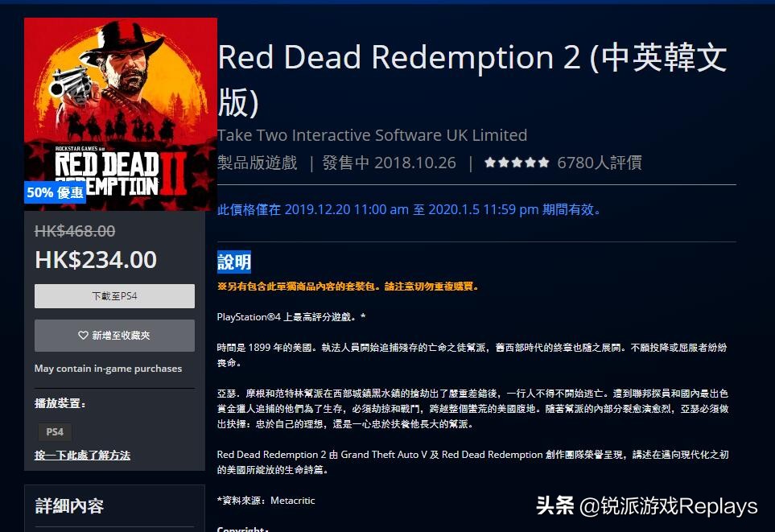Screen dimensions: 775x532
Task: Click the crossed-out HK$468.00 original price
Action: coord(75,231)
